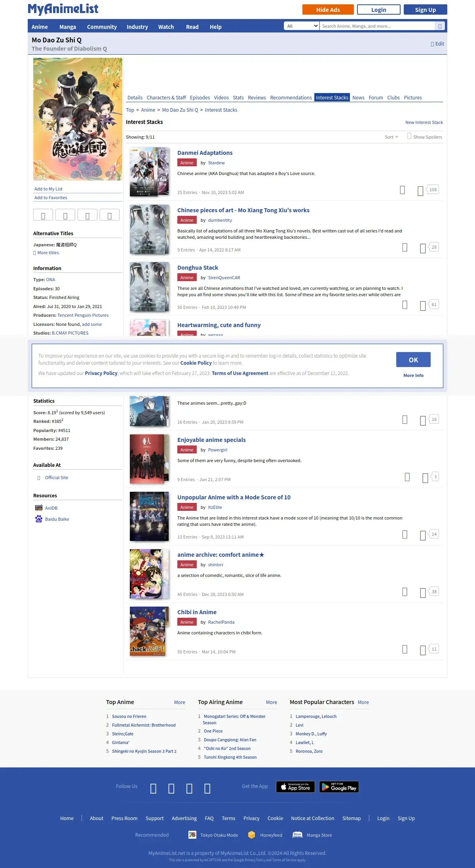Like the Chinese pieces of art stack (28 likes)
475x868 pixels.
coord(423,248)
